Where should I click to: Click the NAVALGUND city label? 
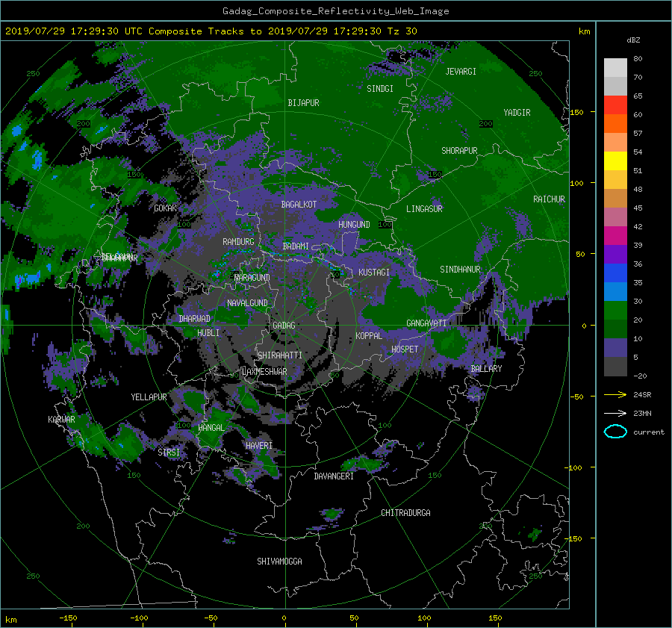pos(247,303)
